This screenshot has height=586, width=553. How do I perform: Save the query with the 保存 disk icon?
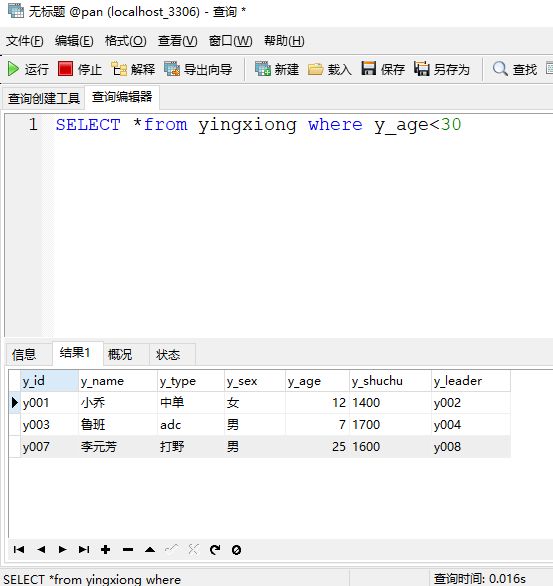[x=368, y=69]
